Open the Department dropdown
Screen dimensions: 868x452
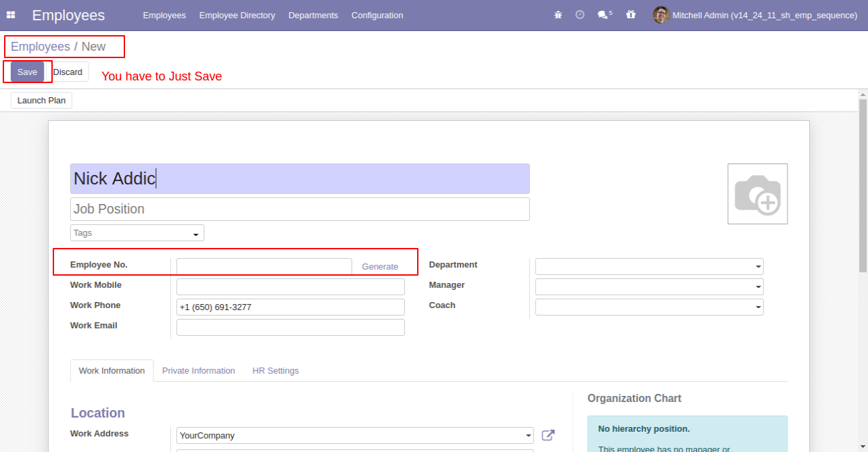coord(650,266)
